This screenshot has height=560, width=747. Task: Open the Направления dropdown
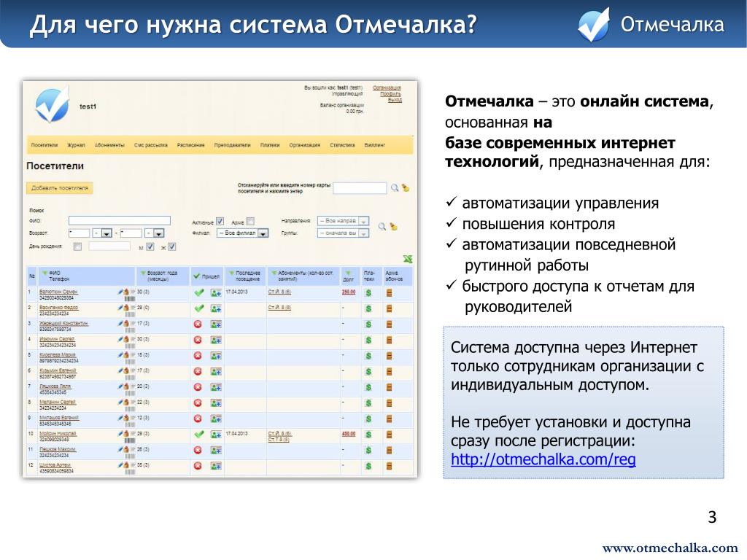(343, 221)
